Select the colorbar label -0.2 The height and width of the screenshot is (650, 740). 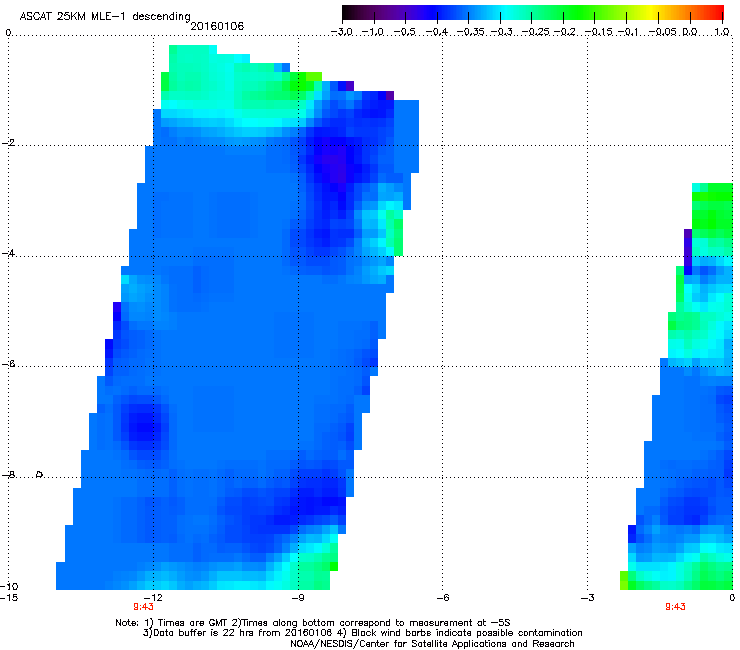click(565, 32)
